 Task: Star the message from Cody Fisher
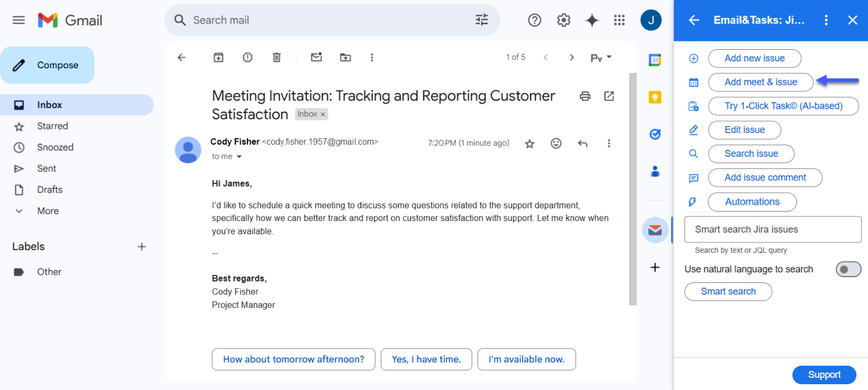(x=529, y=144)
